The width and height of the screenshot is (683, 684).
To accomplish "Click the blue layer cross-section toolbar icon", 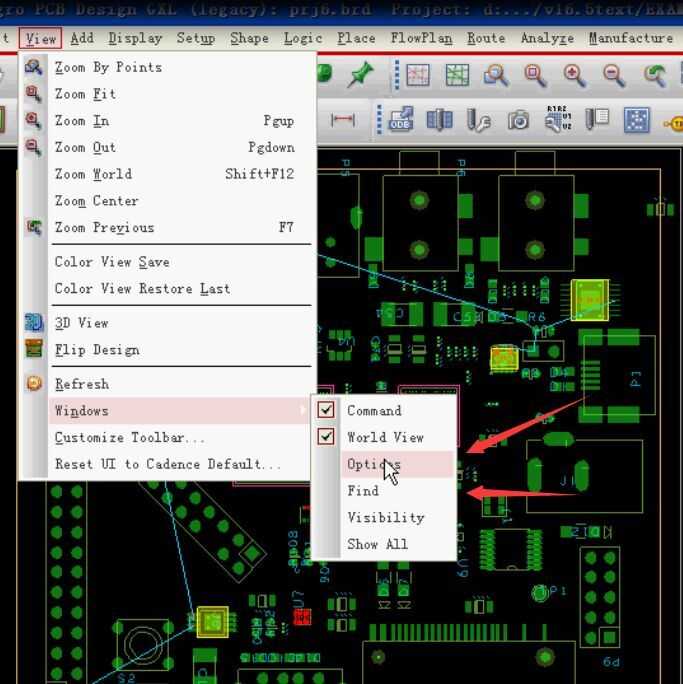I will (x=440, y=120).
